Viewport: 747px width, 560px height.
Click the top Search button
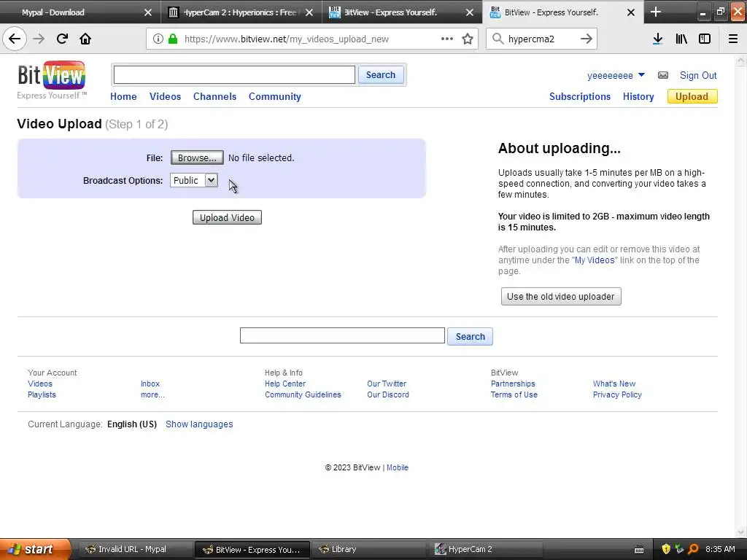381,75
